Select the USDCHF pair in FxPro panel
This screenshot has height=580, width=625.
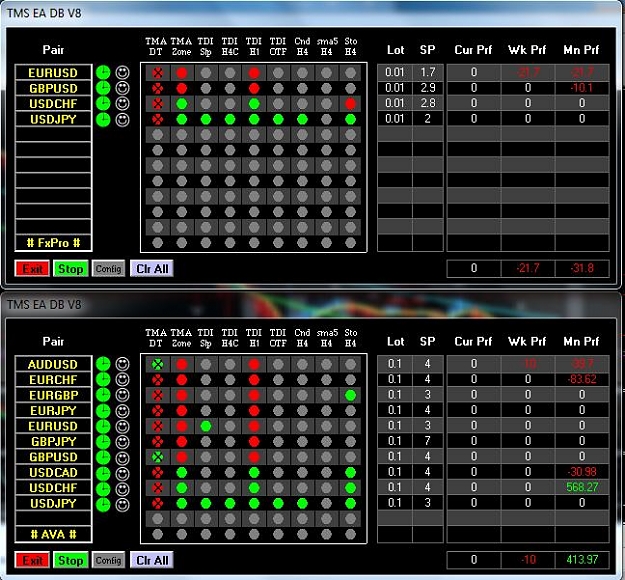(x=53, y=104)
